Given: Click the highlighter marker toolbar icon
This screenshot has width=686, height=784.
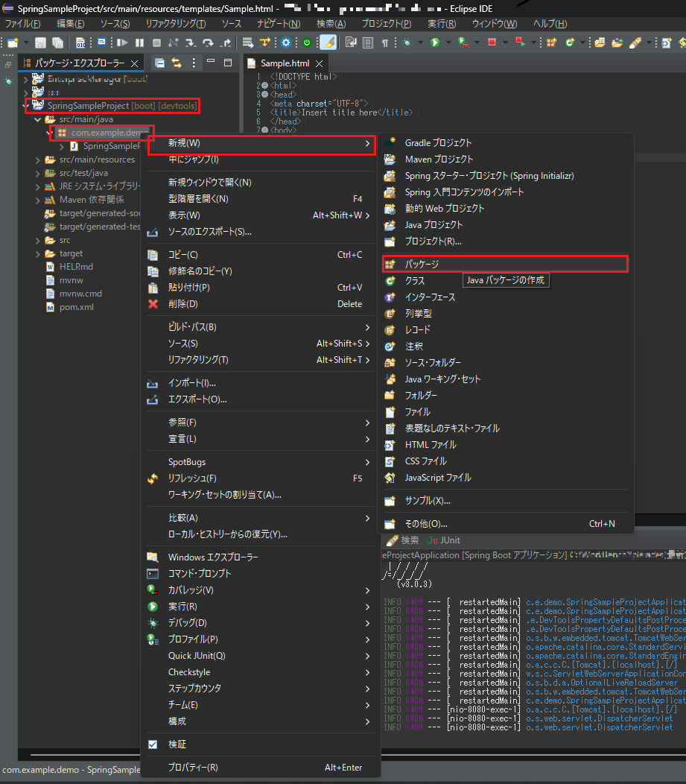Looking at the screenshot, I should (328, 43).
